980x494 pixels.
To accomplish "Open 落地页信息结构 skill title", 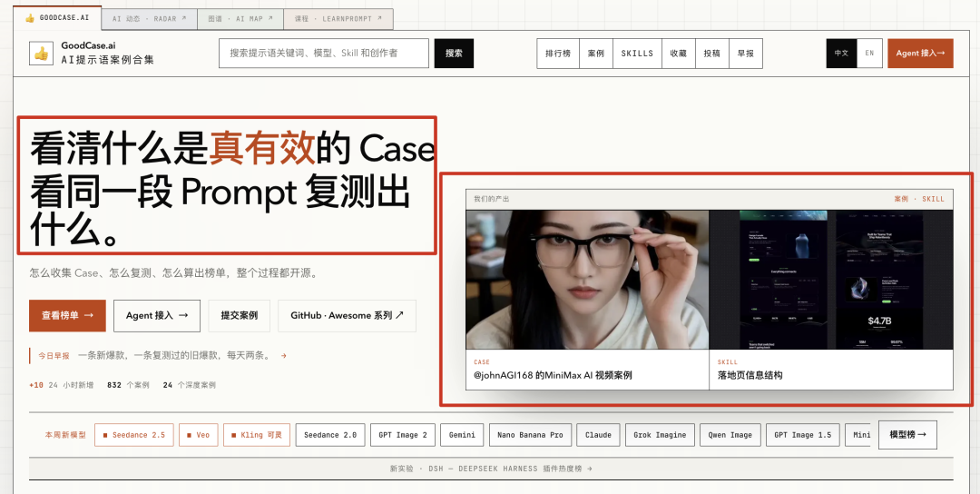I will pyautogui.click(x=750, y=376).
